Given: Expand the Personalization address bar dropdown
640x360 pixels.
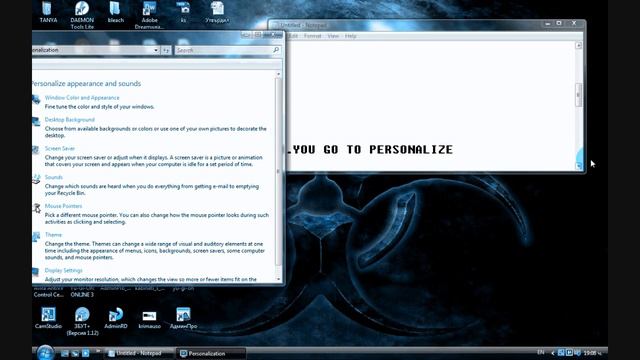Looking at the screenshot, I should pyautogui.click(x=156, y=50).
